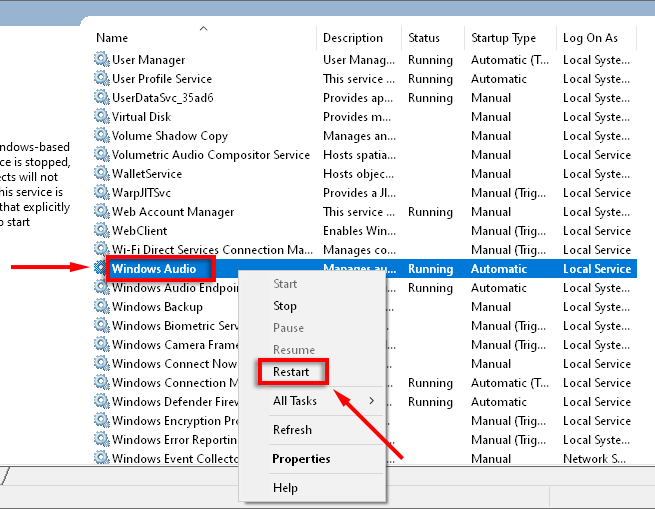Click gear icon beside User Profile Service
The width and height of the screenshot is (655, 509).
[x=102, y=78]
